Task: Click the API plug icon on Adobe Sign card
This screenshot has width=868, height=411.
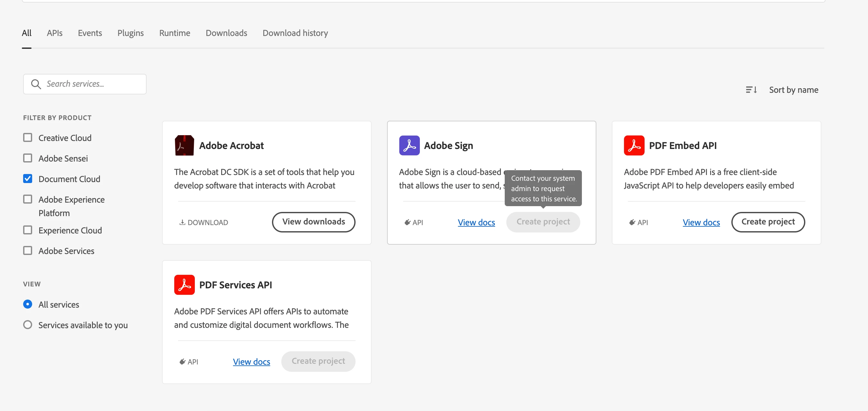Action: pos(407,223)
